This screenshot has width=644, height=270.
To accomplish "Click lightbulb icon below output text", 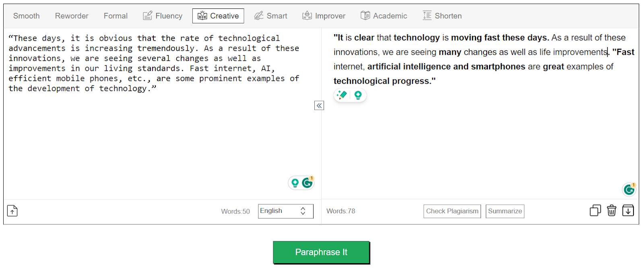I will coord(358,95).
